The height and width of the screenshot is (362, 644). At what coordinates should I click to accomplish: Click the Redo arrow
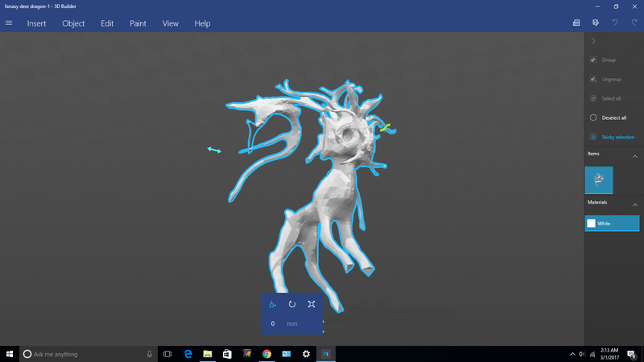click(634, 23)
